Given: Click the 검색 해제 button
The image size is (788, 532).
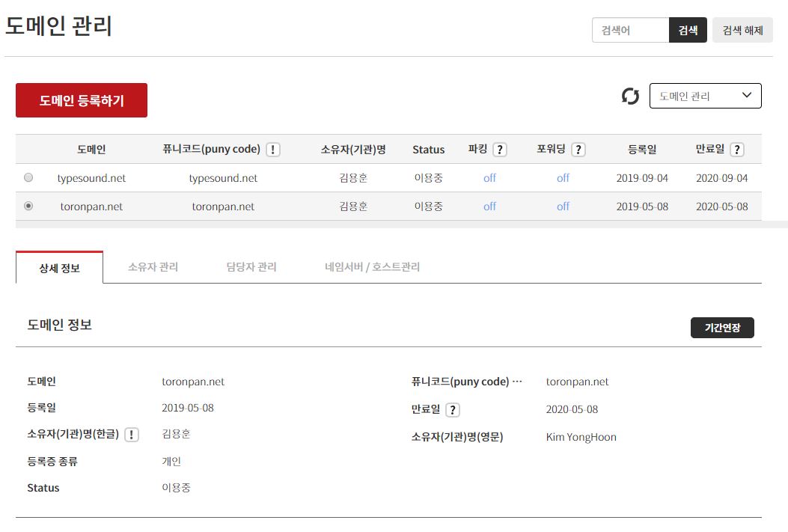Looking at the screenshot, I should 742,31.
